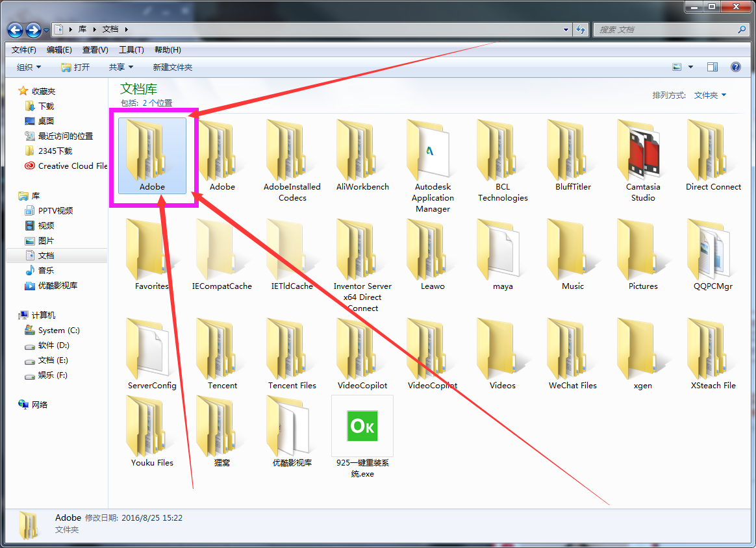
Task: Toggle the preview pane icon
Action: coord(712,67)
